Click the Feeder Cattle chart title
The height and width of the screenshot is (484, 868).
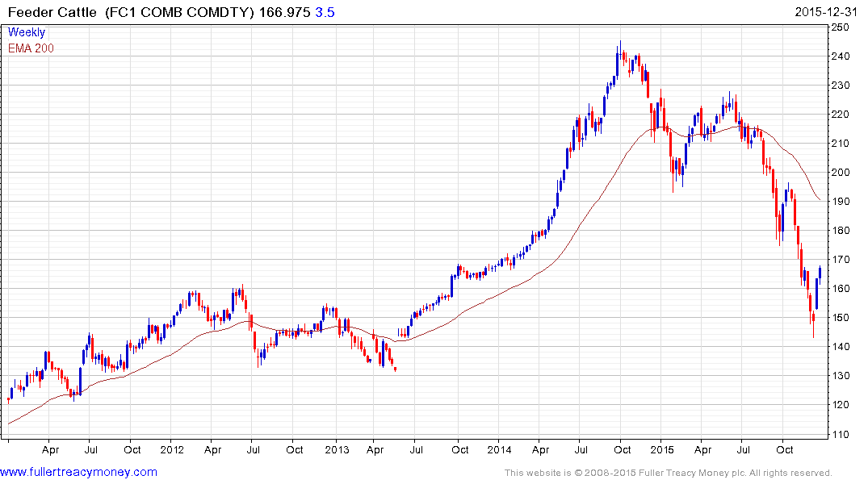pos(52,12)
